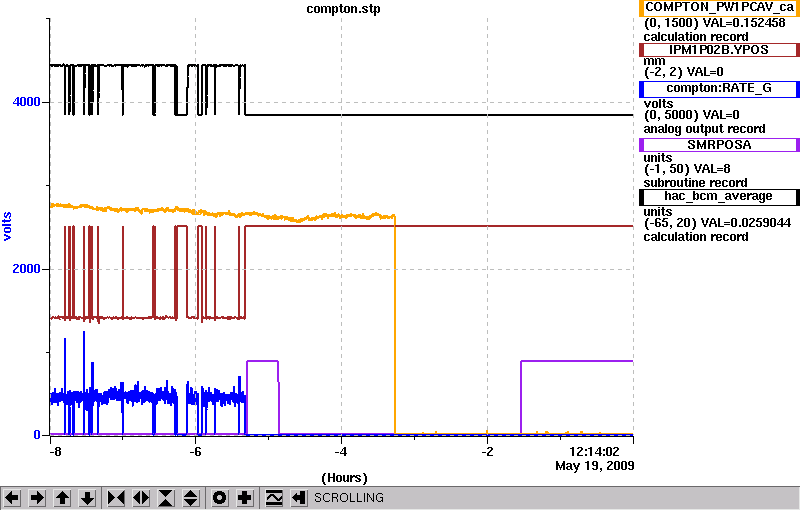800x510 pixels.
Task: Click the compton.stp plot title
Action: point(343,9)
